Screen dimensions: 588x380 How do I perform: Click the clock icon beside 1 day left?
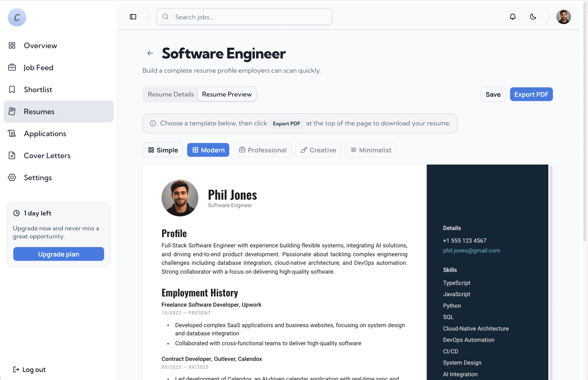pyautogui.click(x=16, y=213)
